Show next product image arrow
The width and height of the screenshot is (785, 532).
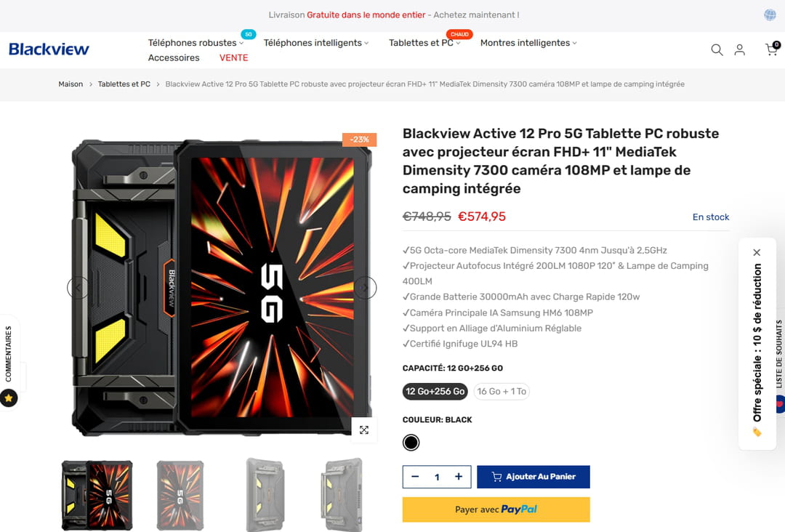tap(365, 288)
